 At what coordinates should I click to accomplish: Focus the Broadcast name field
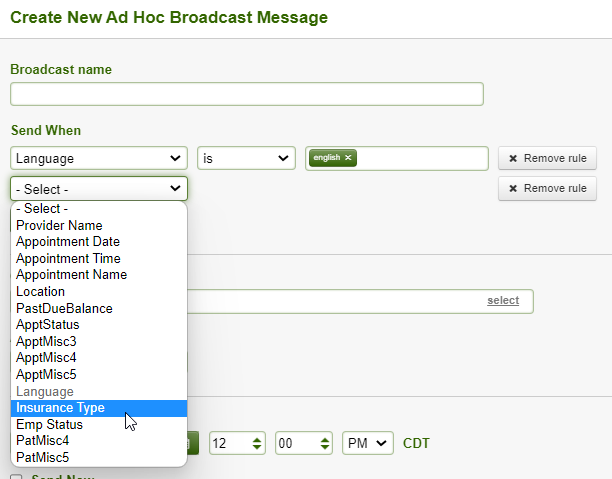(247, 94)
